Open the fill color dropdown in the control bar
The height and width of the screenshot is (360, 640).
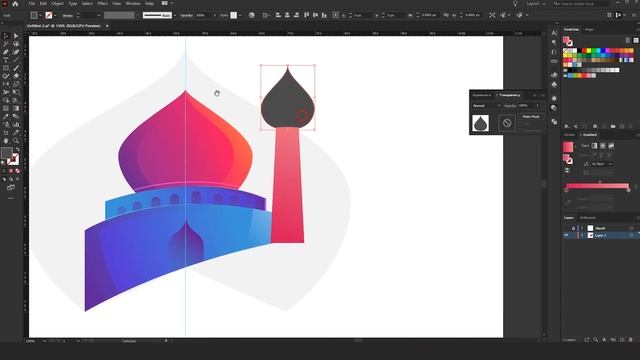(40, 15)
